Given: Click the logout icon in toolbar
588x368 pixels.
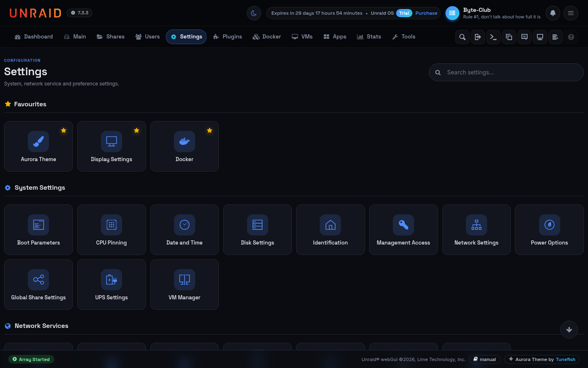Looking at the screenshot, I should (x=478, y=37).
